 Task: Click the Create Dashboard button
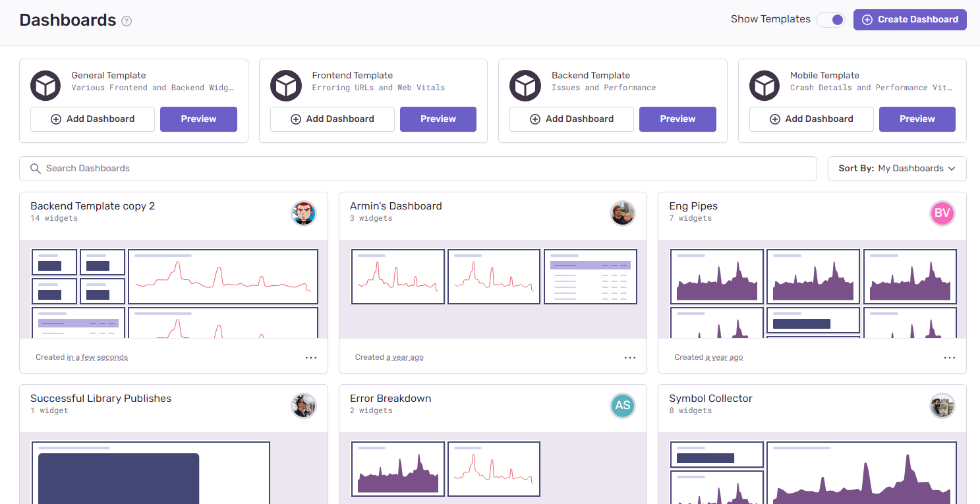point(909,20)
